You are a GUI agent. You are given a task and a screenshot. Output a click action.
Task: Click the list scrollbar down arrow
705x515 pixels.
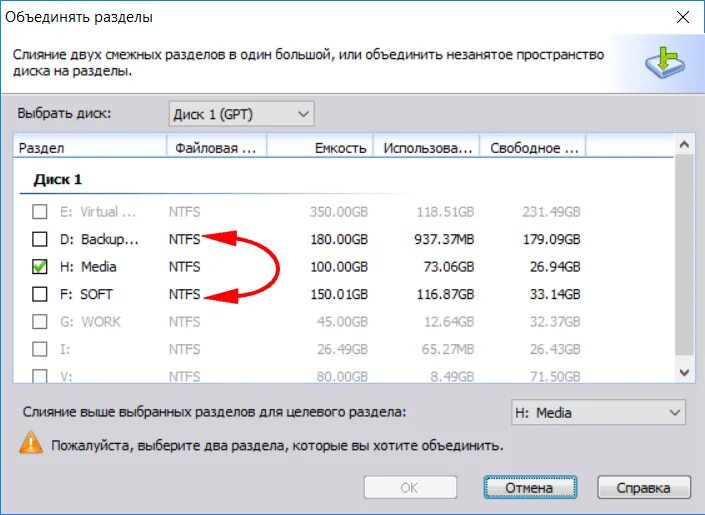tap(684, 372)
